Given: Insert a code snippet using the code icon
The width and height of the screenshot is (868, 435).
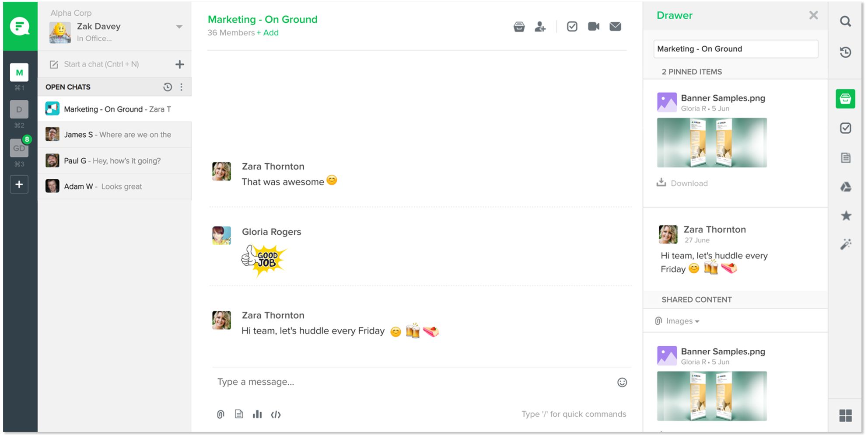Looking at the screenshot, I should tap(276, 414).
